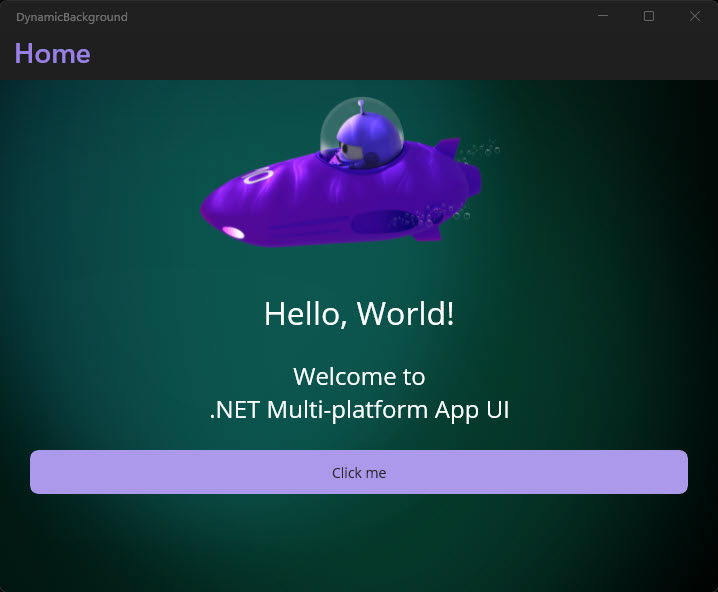Image resolution: width=718 pixels, height=592 pixels.
Task: Click the .NET Multi-platform App UI text
Action: (359, 410)
